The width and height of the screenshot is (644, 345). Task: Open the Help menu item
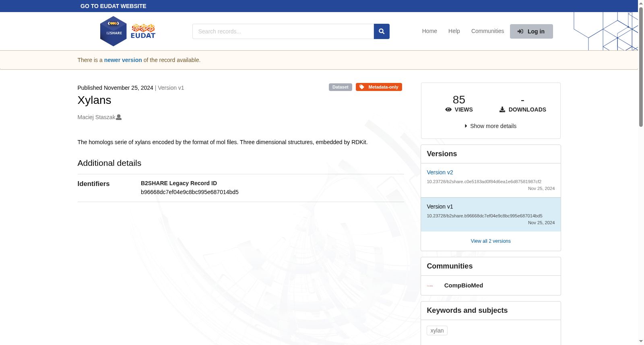pos(454,31)
